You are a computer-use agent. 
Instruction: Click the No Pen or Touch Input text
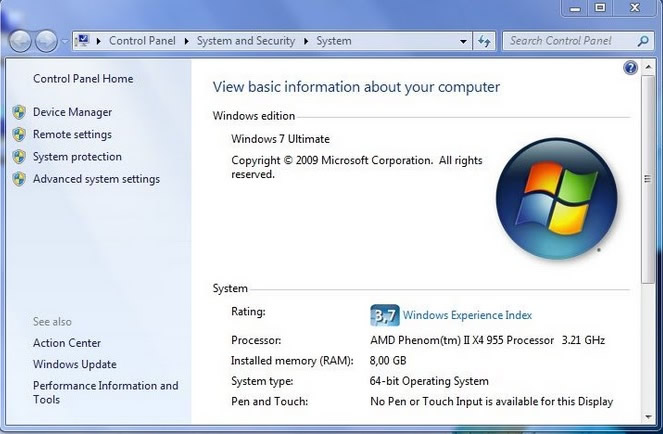pyautogui.click(x=491, y=402)
